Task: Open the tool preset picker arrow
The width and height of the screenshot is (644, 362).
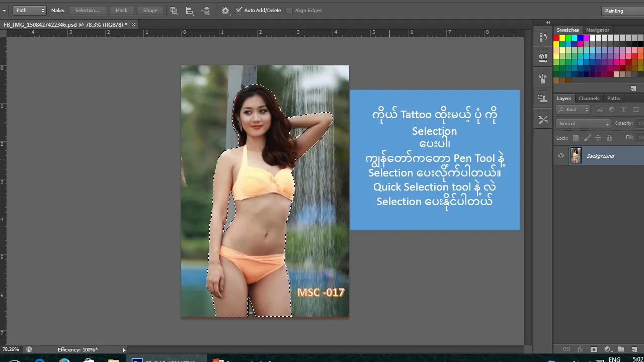Action: coord(4,10)
